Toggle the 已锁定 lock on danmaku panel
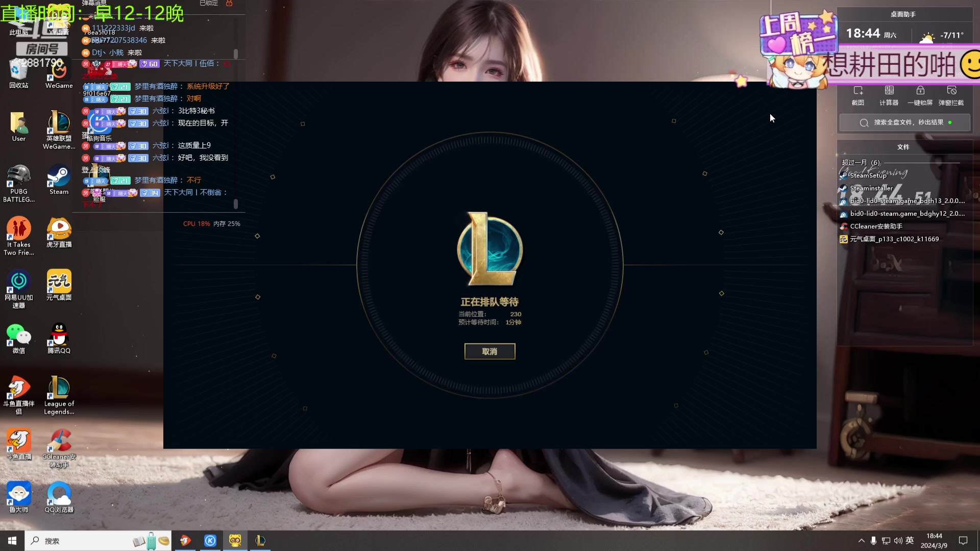 (229, 4)
